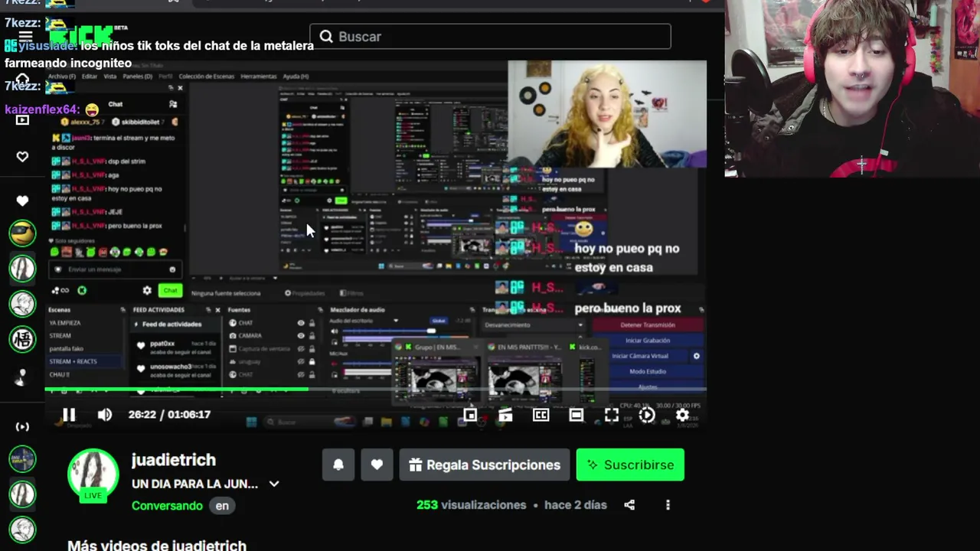Image resolution: width=980 pixels, height=551 pixels.
Task: Open the Archivo menu in OBS
Action: click(x=61, y=77)
